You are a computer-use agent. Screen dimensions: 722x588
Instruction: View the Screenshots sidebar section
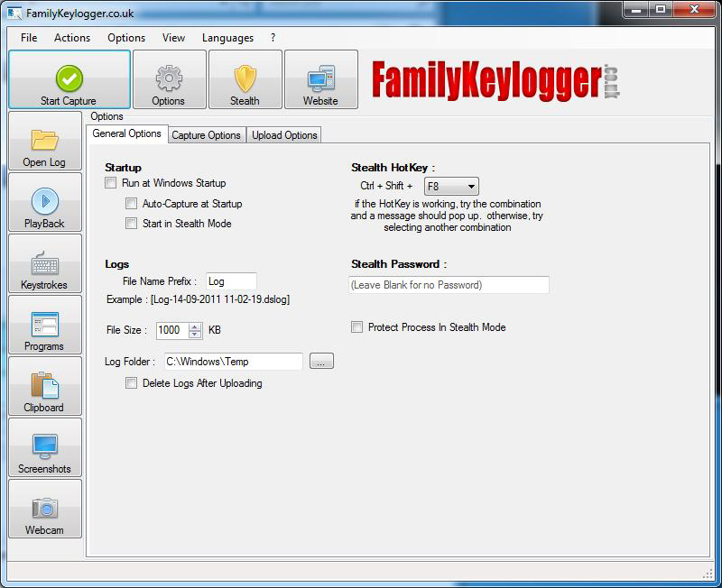tap(45, 447)
